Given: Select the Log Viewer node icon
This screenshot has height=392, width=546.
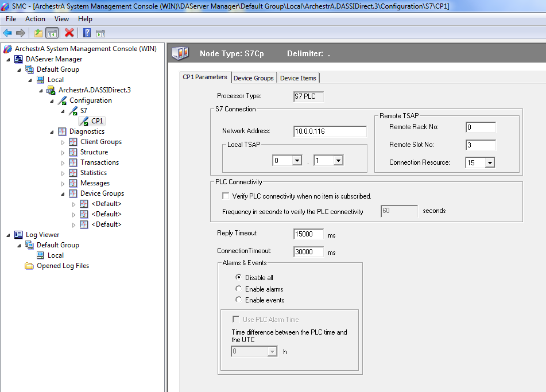Looking at the screenshot, I should tap(18, 235).
